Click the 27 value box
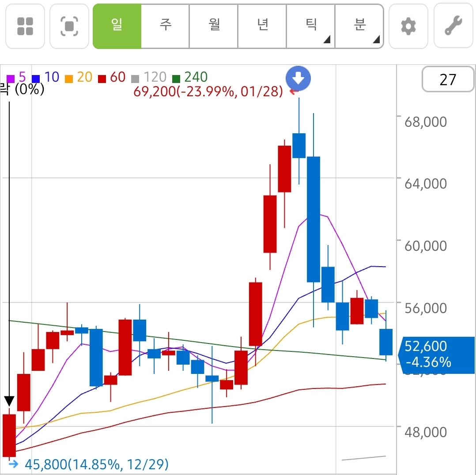The image size is (476, 475). point(448,80)
